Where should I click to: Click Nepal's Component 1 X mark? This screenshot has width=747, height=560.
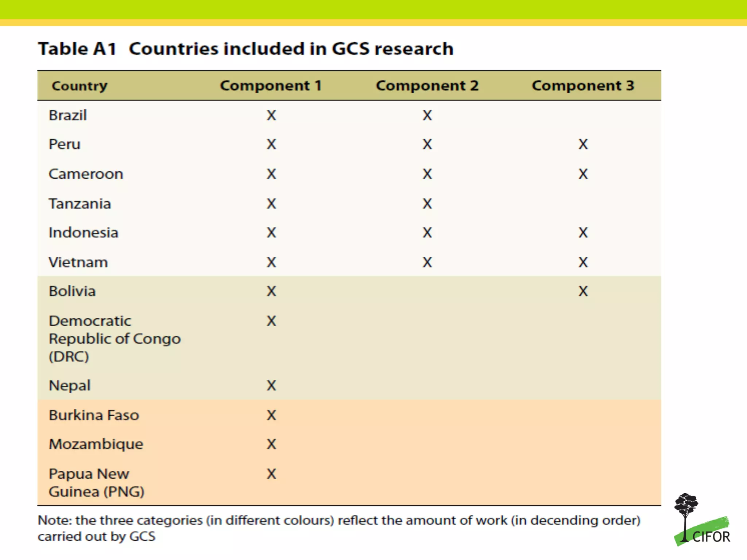click(x=271, y=386)
